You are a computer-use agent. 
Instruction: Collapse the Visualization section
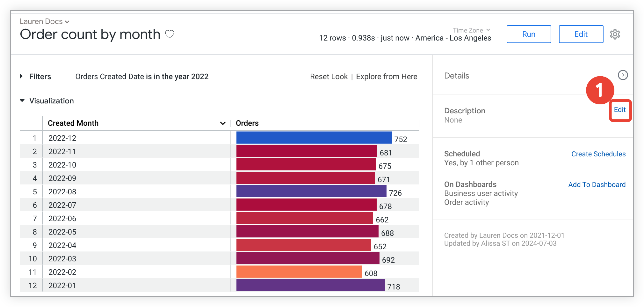(22, 101)
